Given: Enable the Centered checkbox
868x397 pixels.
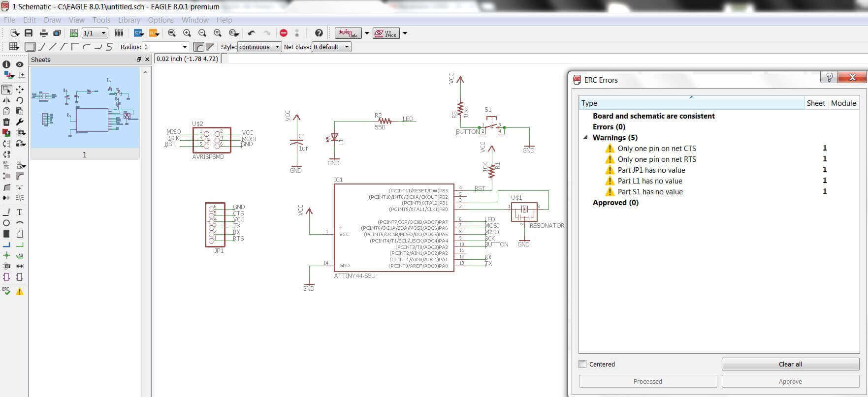Looking at the screenshot, I should [x=583, y=364].
